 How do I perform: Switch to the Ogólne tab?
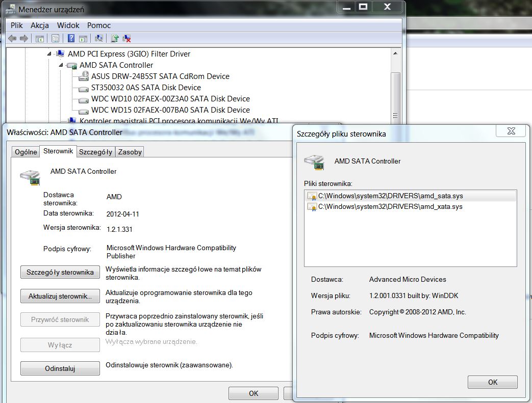tap(26, 152)
